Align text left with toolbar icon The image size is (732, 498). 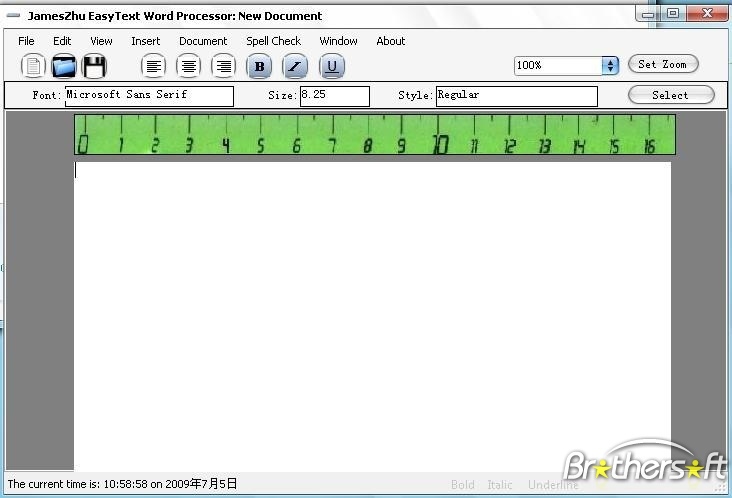click(x=154, y=66)
